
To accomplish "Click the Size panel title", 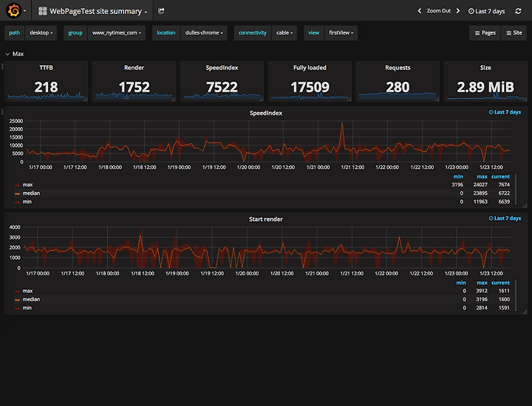I will pyautogui.click(x=485, y=68).
